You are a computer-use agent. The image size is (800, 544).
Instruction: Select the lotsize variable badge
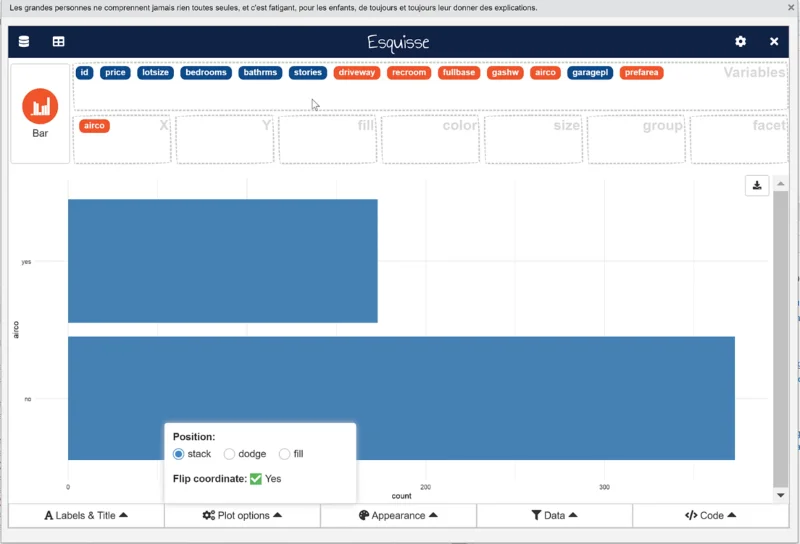click(156, 72)
